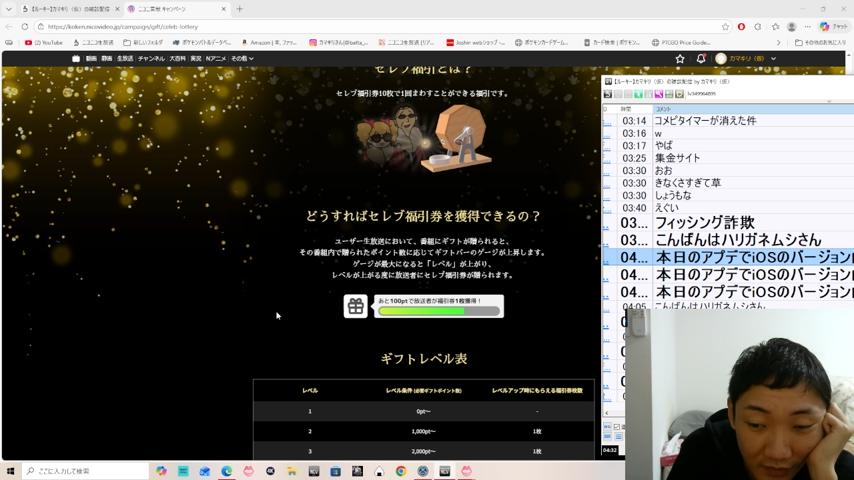This screenshot has height=480, width=854.
Task: Open the チャンネル menu item
Action: point(151,58)
